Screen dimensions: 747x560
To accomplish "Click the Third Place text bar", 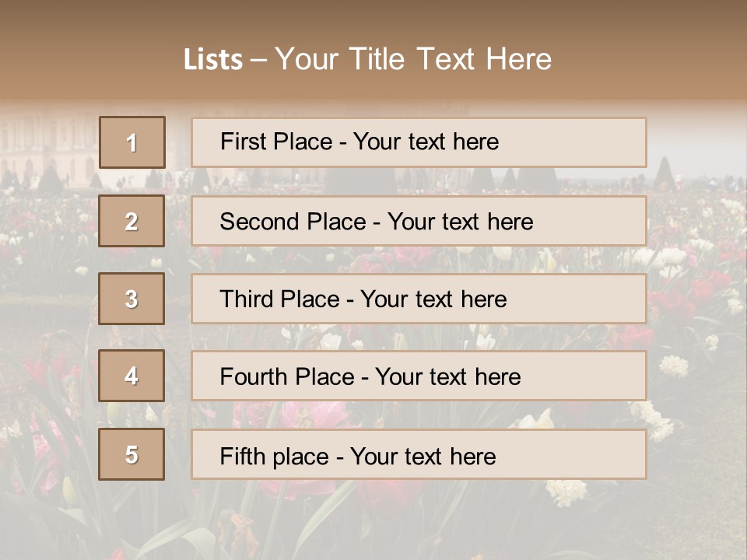I will click(x=419, y=299).
